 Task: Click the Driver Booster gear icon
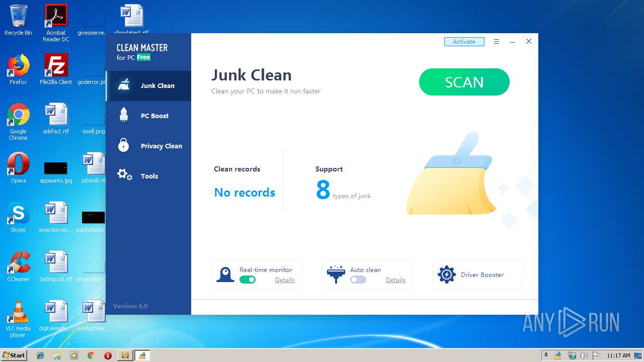pos(446,275)
